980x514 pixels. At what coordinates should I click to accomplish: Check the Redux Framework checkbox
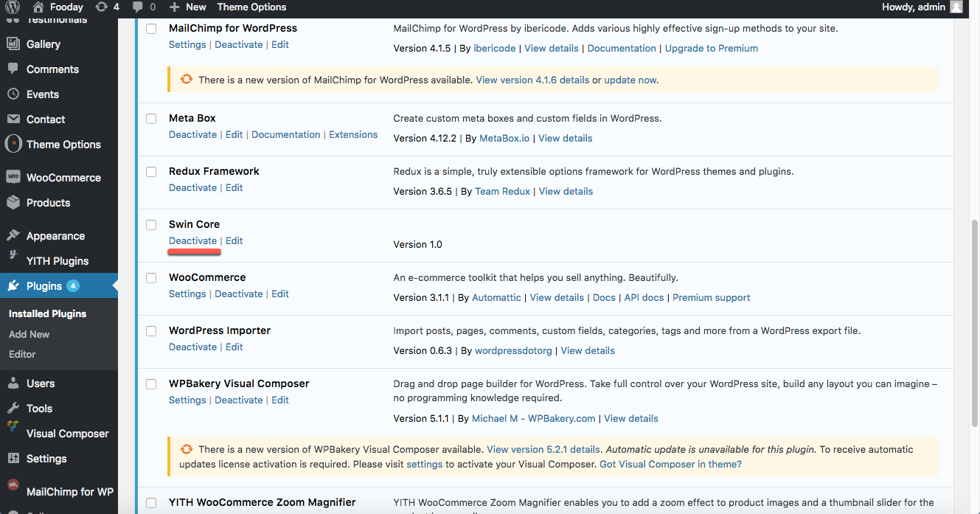click(151, 172)
